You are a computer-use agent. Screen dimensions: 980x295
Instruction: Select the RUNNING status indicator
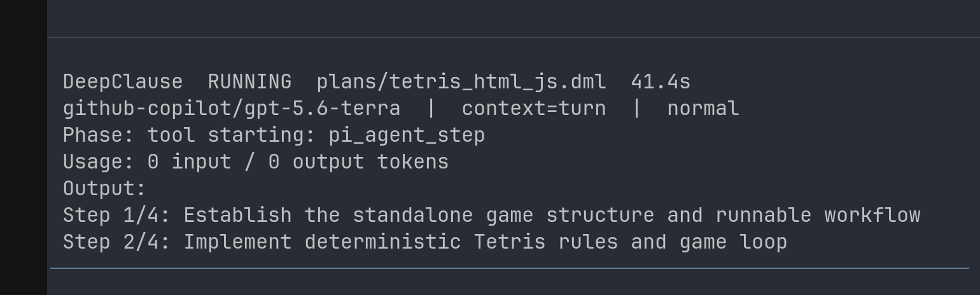249,82
